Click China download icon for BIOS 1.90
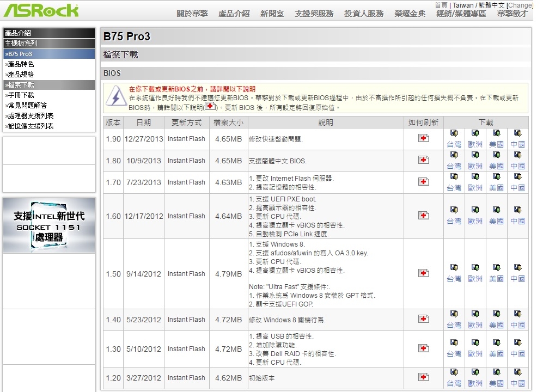 517,133
